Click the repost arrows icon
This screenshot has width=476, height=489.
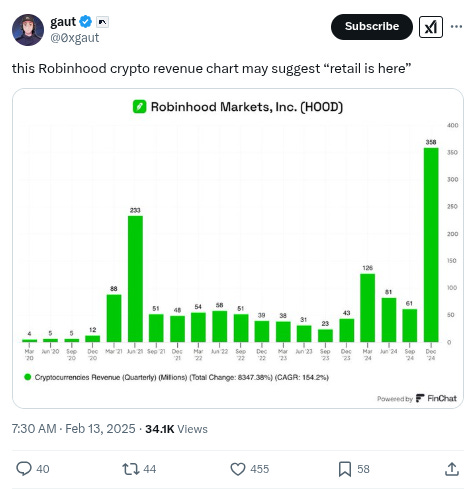131,469
